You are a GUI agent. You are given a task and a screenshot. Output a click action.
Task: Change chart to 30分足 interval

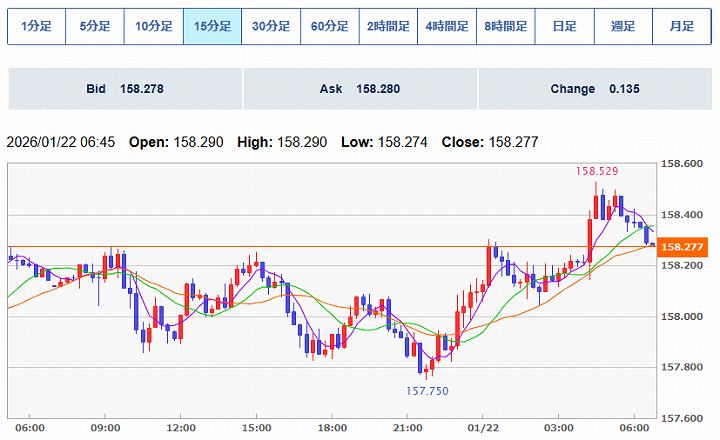(271, 27)
